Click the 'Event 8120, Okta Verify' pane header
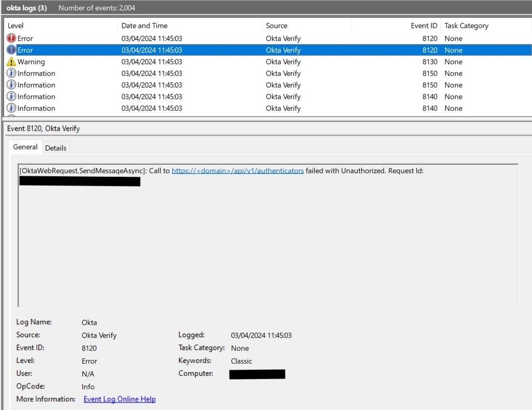 pyautogui.click(x=44, y=129)
